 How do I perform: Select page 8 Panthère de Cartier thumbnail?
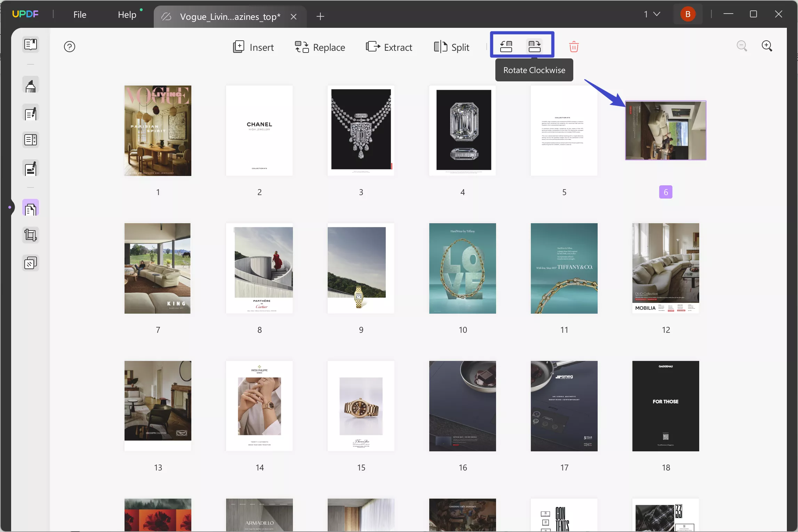(260, 268)
